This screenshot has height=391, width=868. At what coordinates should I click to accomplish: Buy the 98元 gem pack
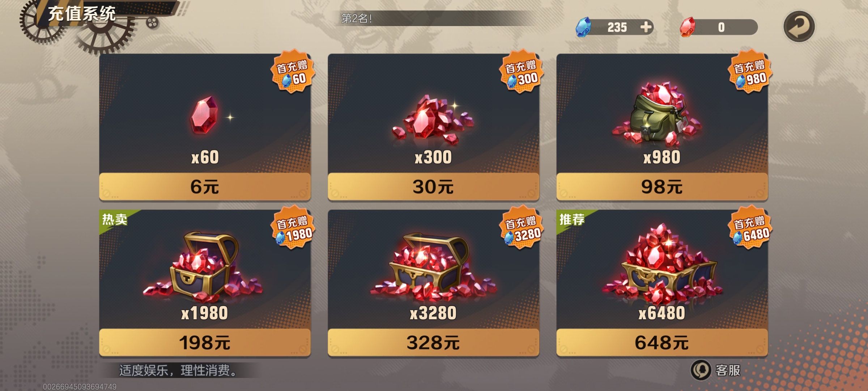[x=662, y=186]
